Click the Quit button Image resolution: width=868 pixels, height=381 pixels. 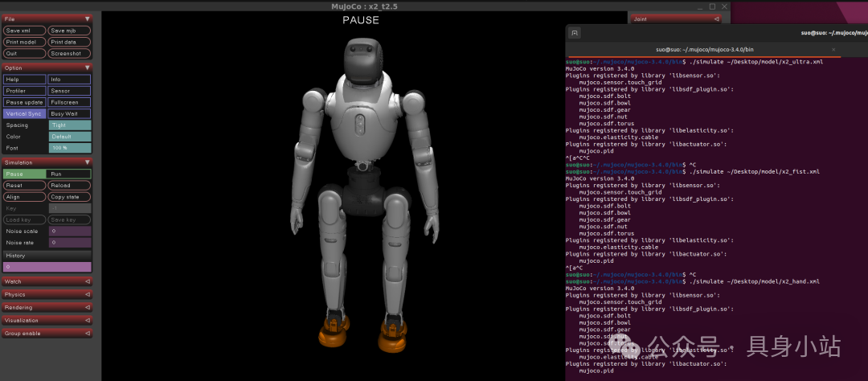click(x=24, y=54)
